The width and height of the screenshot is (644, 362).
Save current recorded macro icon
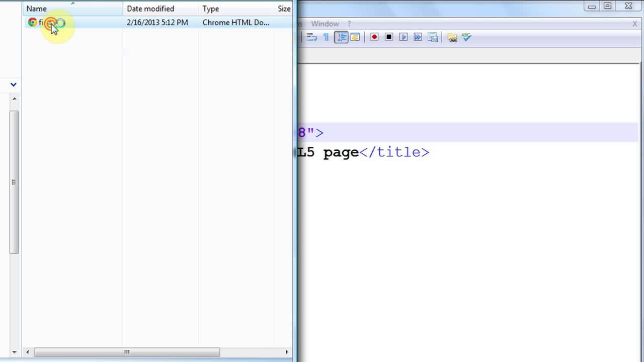(x=432, y=37)
